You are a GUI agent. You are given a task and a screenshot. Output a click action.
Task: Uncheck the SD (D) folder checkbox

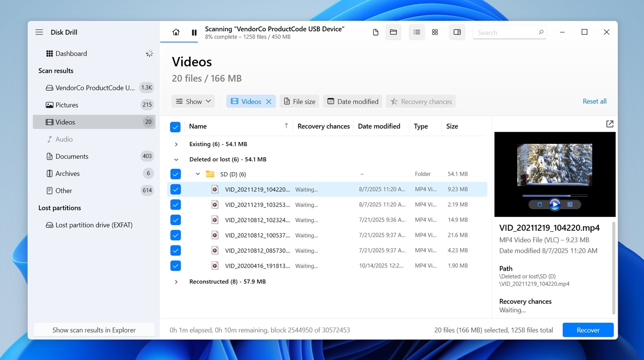[x=175, y=174]
